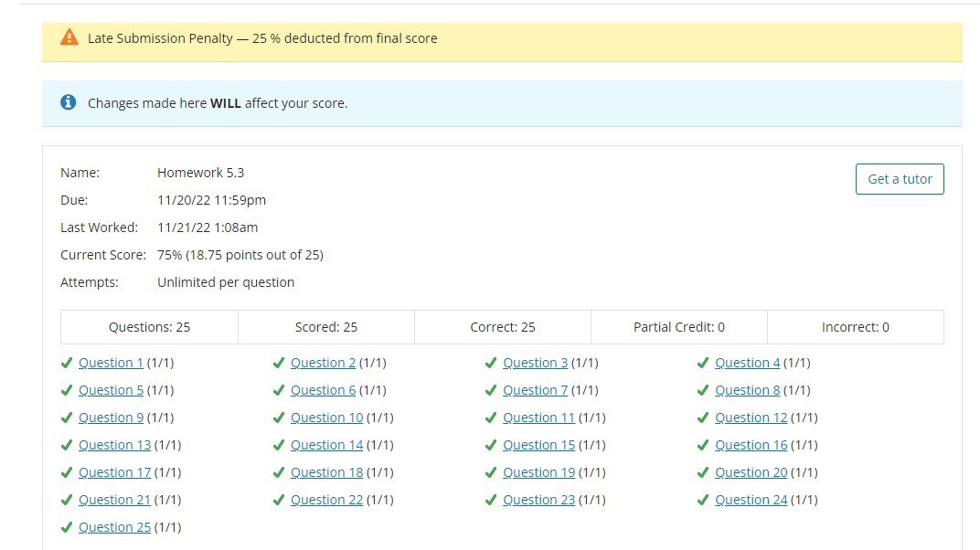This screenshot has width=980, height=550.
Task: Open the Question 1 link
Action: (x=111, y=363)
